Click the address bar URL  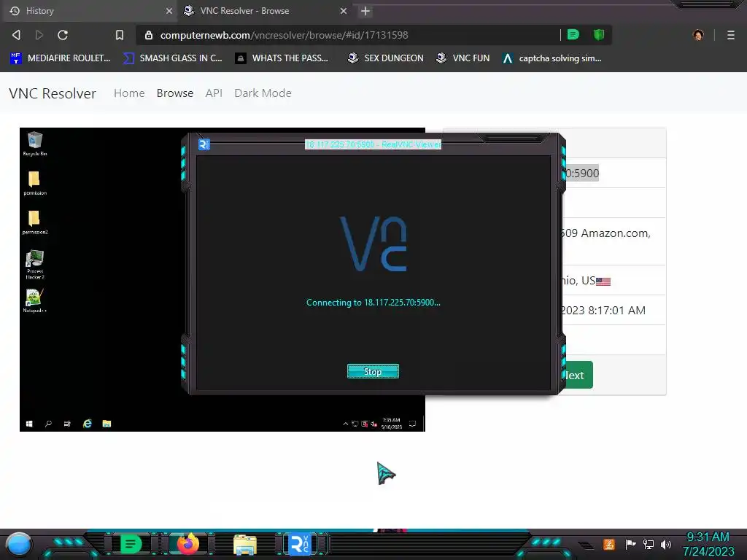[x=284, y=35]
